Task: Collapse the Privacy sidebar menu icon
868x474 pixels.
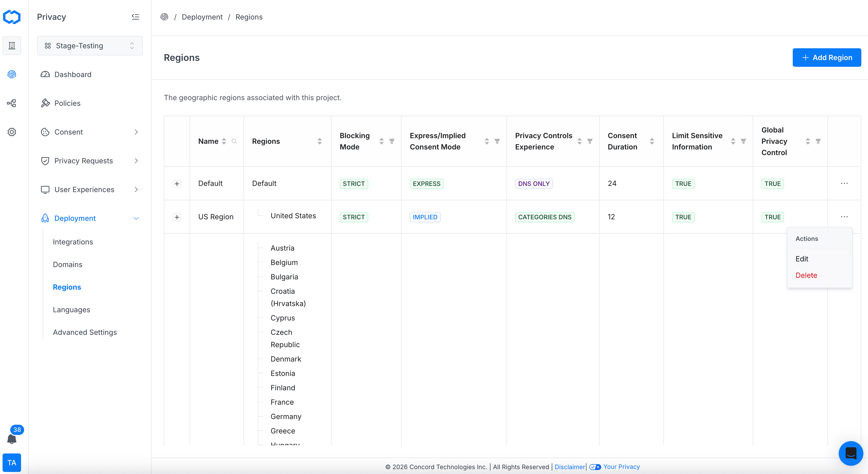Action: coord(135,17)
